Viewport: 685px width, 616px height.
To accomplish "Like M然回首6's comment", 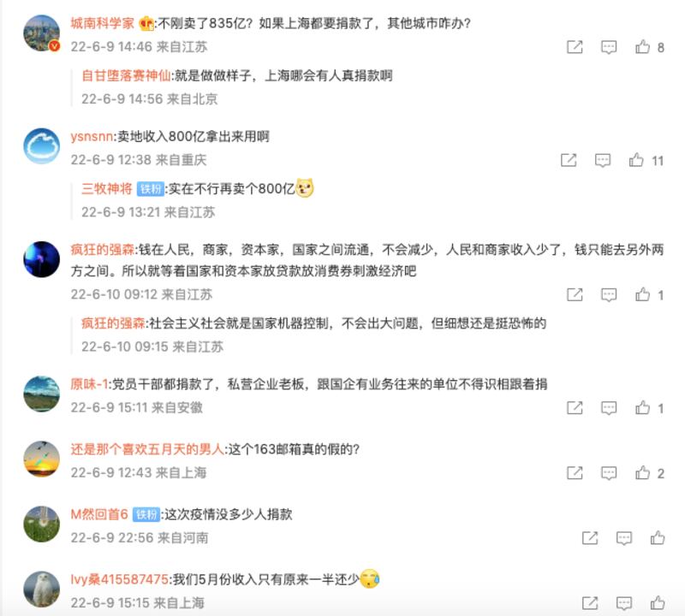I will point(658,538).
